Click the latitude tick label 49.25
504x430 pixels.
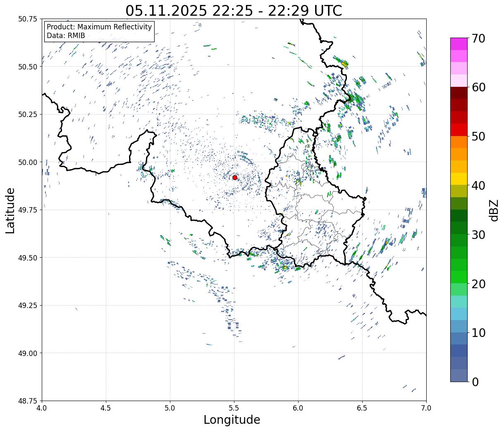click(28, 306)
